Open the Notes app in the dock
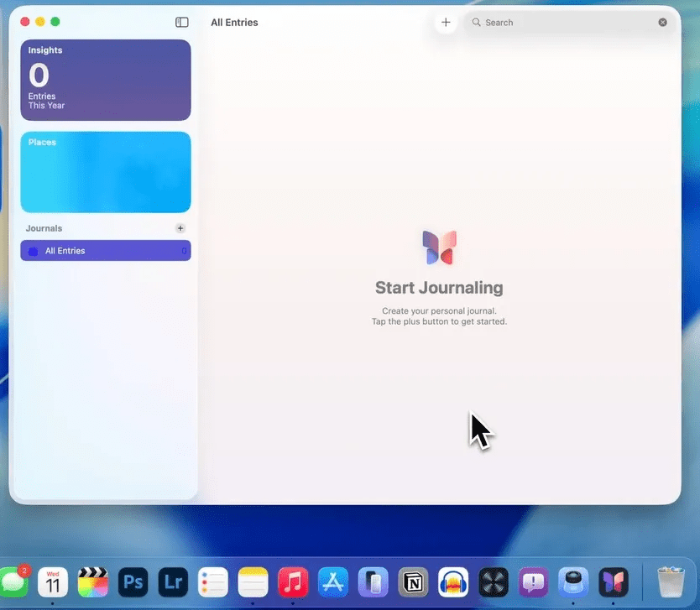The height and width of the screenshot is (610, 700). click(x=253, y=581)
